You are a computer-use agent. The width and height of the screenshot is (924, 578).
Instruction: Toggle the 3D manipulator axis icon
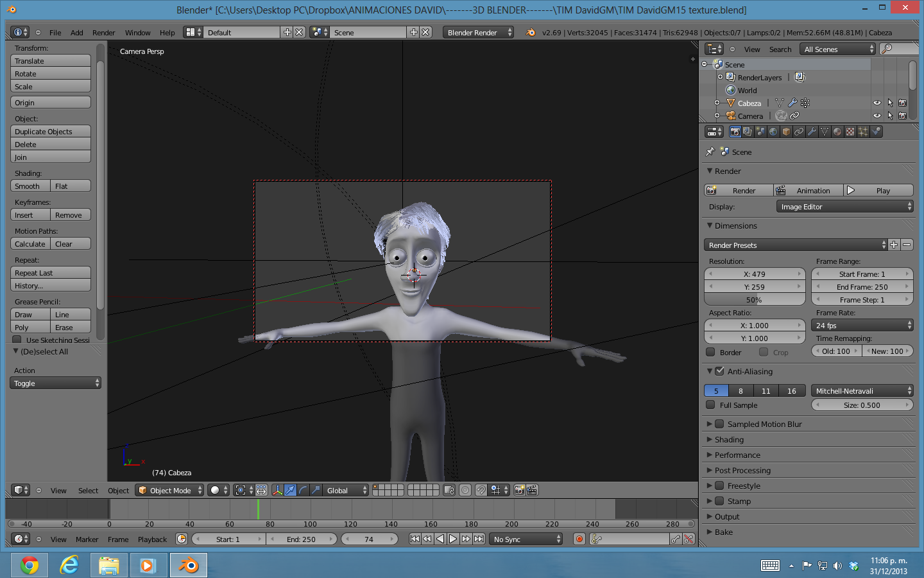click(x=278, y=490)
